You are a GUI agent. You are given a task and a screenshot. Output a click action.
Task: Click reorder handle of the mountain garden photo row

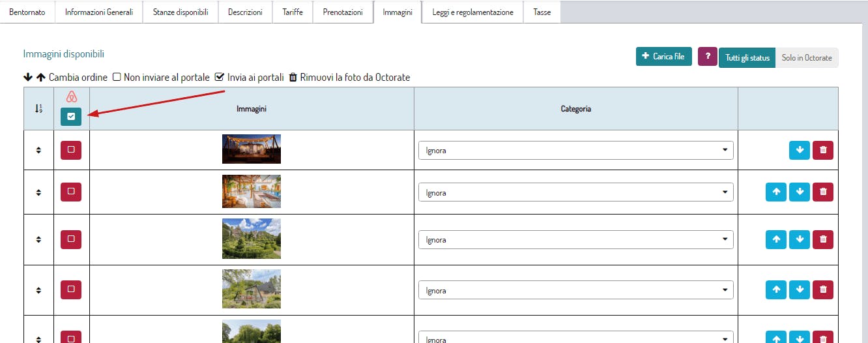click(x=38, y=239)
